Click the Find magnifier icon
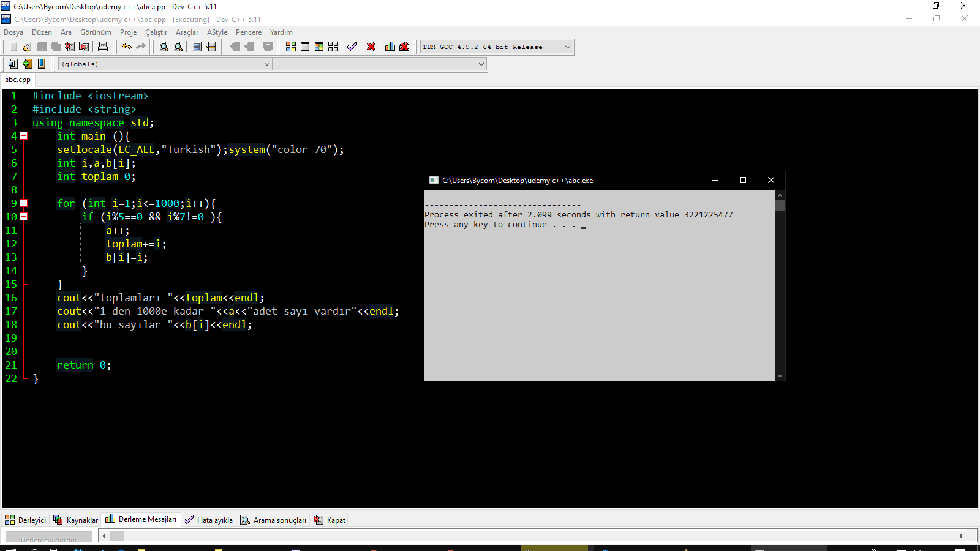 coord(164,47)
